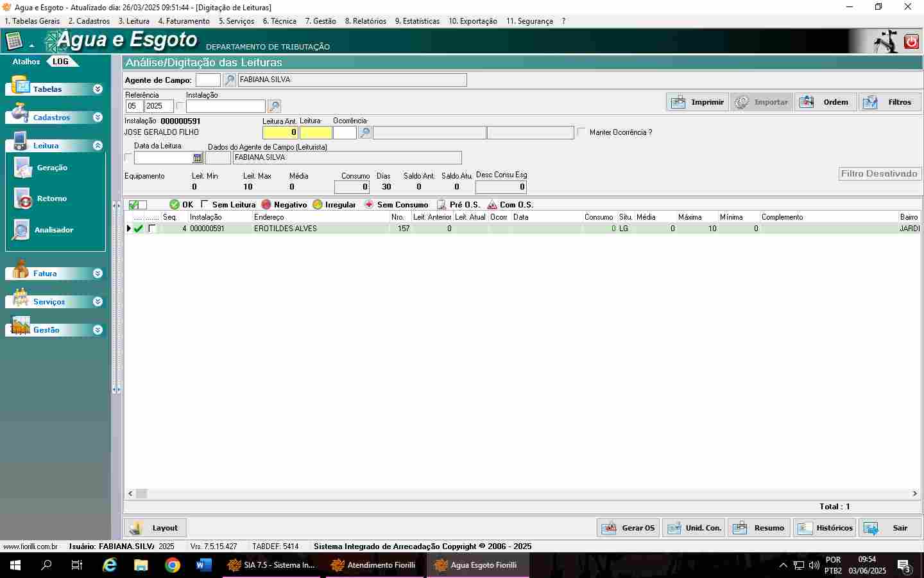
Task: Click the Instalação search magnifier icon
Action: (274, 107)
